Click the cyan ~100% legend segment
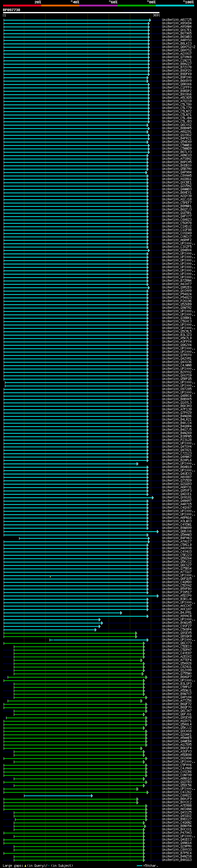This screenshot has width=197, height=868. pos(175,6)
